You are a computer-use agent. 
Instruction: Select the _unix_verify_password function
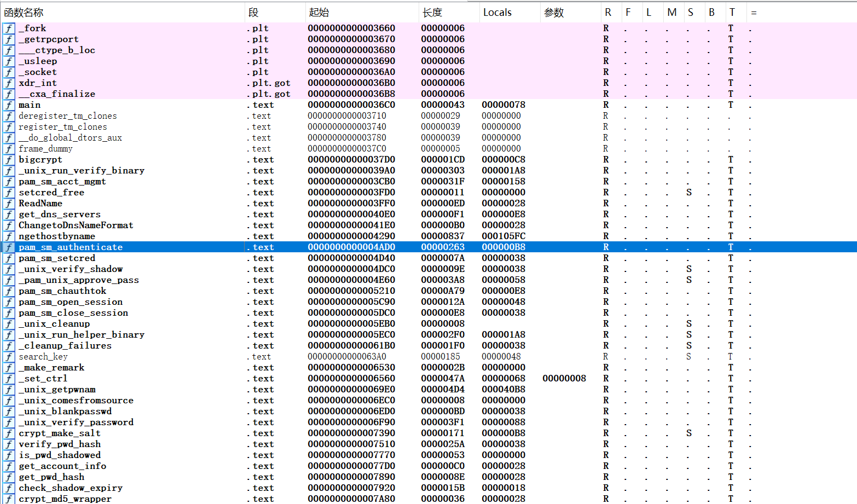(76, 422)
